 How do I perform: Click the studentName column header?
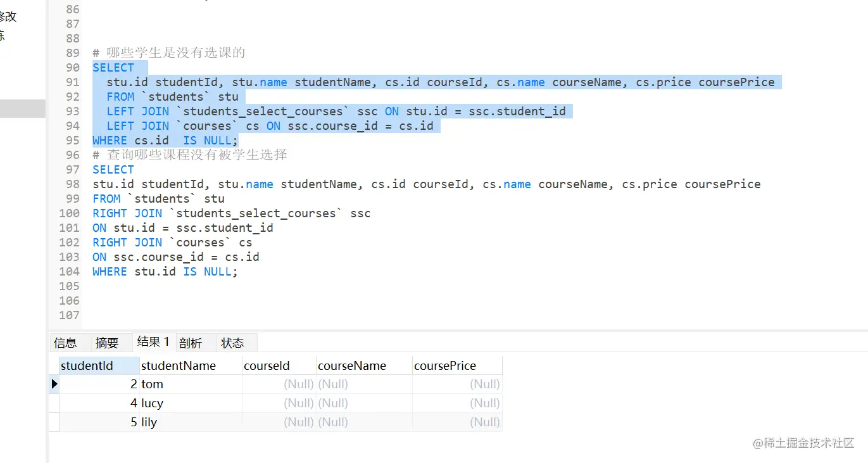191,365
